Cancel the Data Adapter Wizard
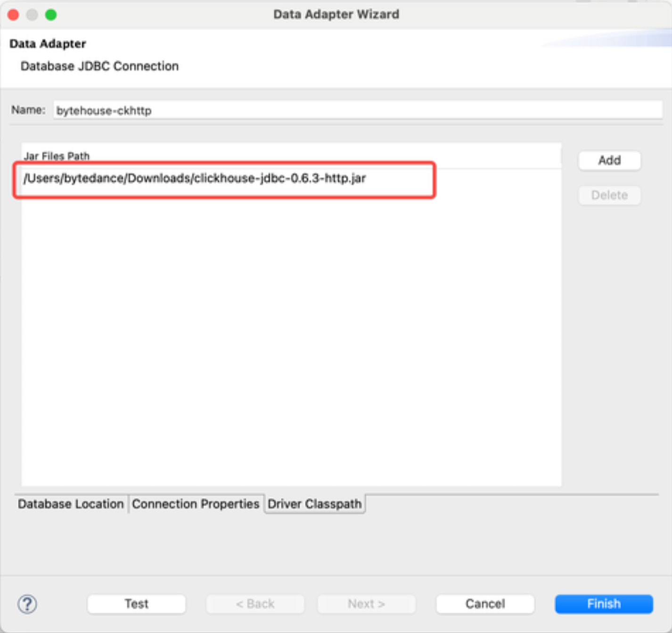The width and height of the screenshot is (672, 633). pyautogui.click(x=485, y=604)
